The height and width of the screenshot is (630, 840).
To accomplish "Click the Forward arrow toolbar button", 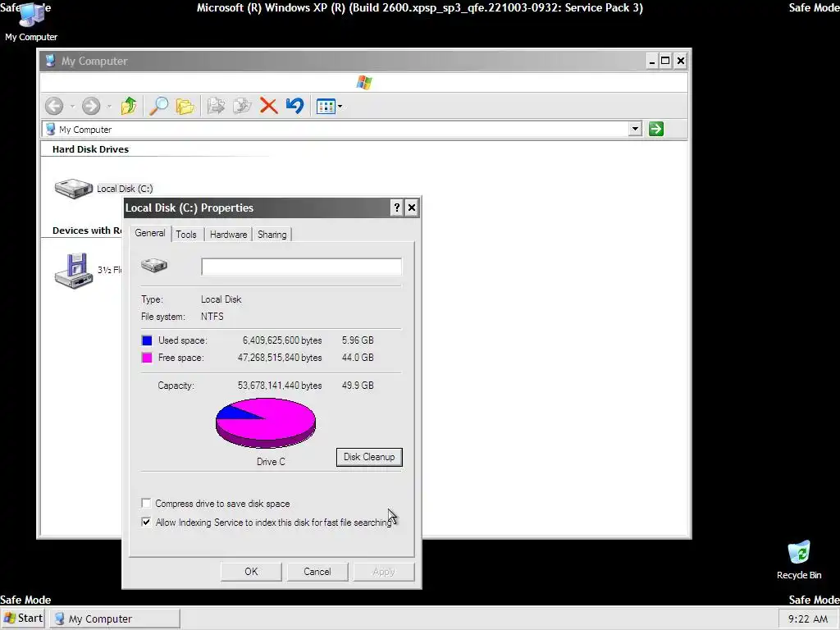I will (91, 106).
